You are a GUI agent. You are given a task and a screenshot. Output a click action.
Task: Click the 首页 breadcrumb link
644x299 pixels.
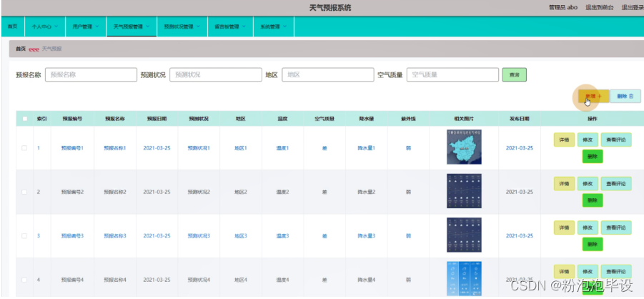coord(21,49)
